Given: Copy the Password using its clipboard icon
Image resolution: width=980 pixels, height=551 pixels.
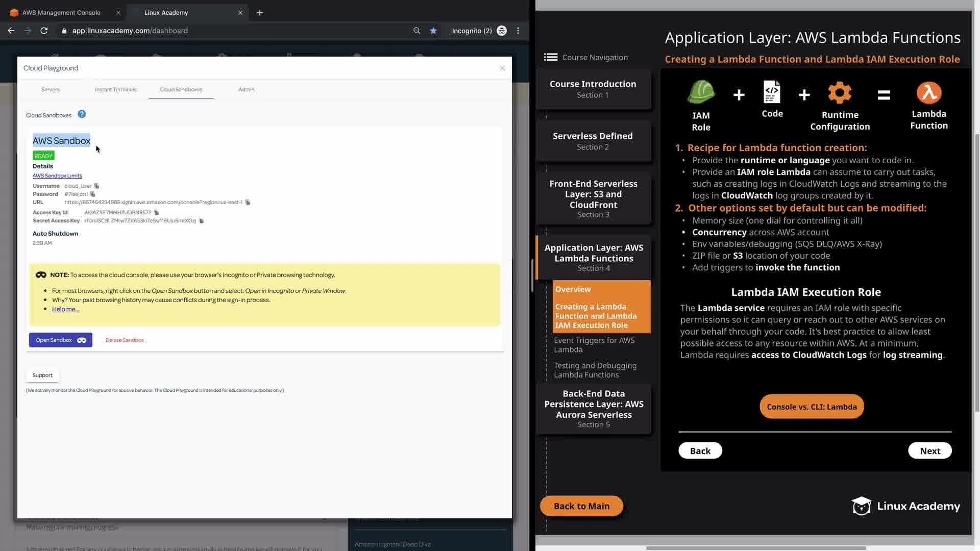Looking at the screenshot, I should point(92,194).
